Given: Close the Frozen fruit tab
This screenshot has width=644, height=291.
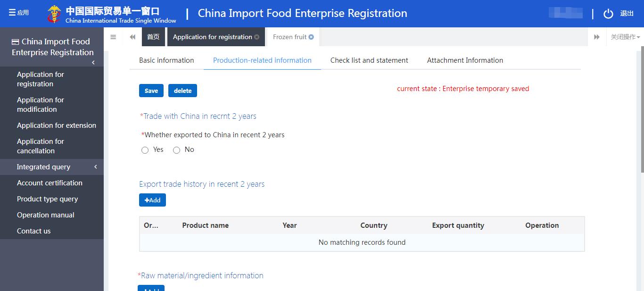Looking at the screenshot, I should coord(311,37).
